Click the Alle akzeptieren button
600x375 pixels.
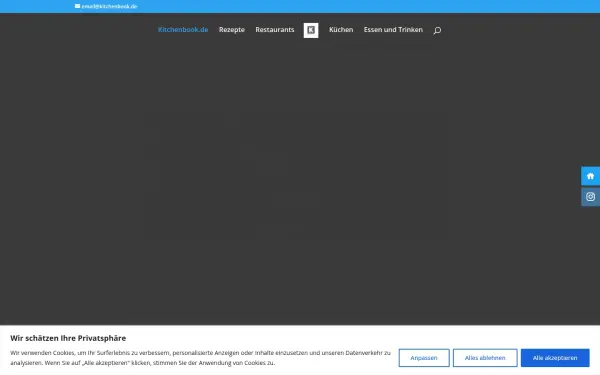[555, 358]
